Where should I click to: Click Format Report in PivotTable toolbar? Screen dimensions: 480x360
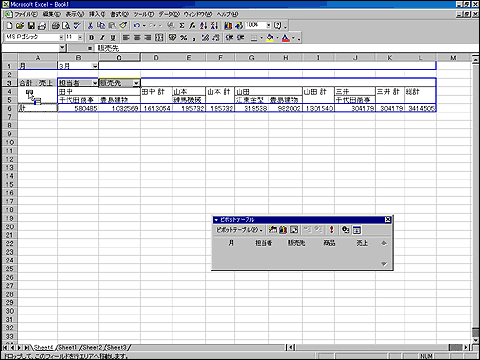(x=273, y=230)
